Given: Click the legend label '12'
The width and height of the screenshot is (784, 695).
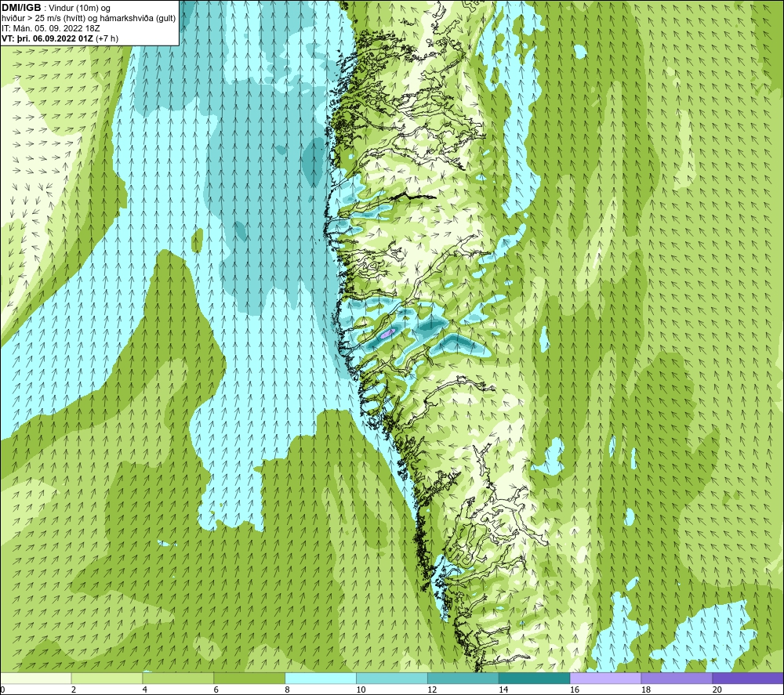Looking at the screenshot, I should click(x=432, y=690).
